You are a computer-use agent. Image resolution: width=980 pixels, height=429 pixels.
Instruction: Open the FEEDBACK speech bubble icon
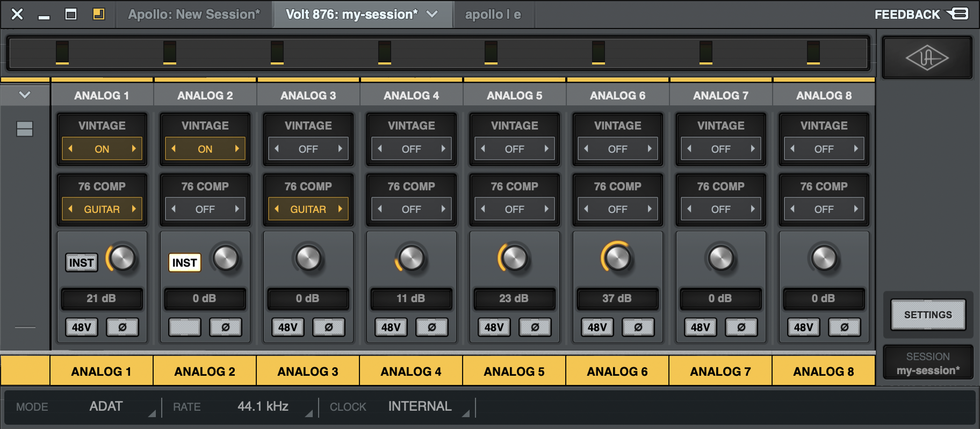tap(957, 14)
